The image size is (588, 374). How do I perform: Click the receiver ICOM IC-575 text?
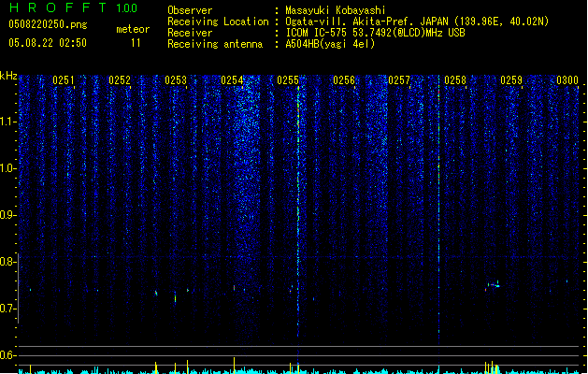[375, 33]
